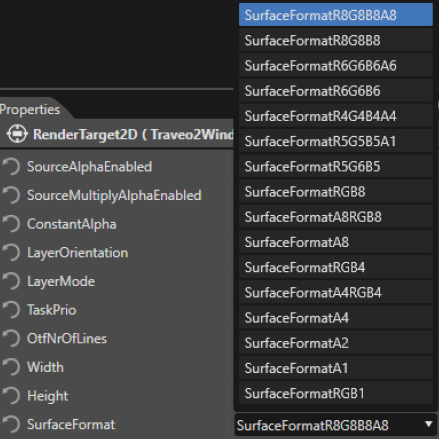Open the SurfaceFormat dropdown arrow
Screen dimensions: 439x439
pos(429,424)
